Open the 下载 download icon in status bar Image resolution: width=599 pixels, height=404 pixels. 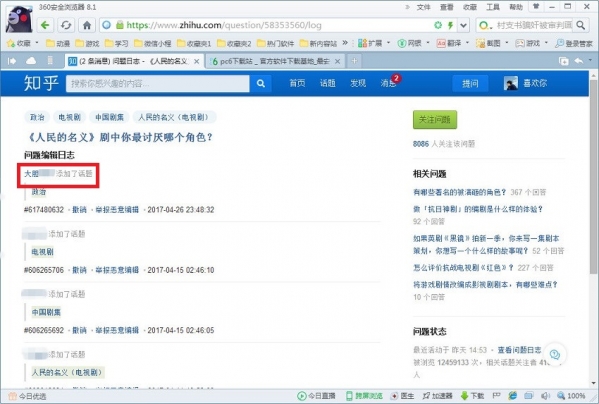pos(473,396)
